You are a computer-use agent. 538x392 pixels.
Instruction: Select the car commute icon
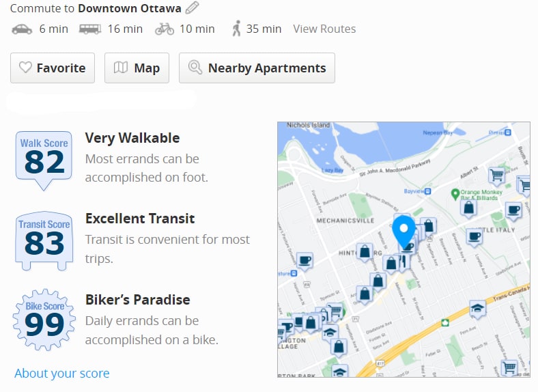22,29
